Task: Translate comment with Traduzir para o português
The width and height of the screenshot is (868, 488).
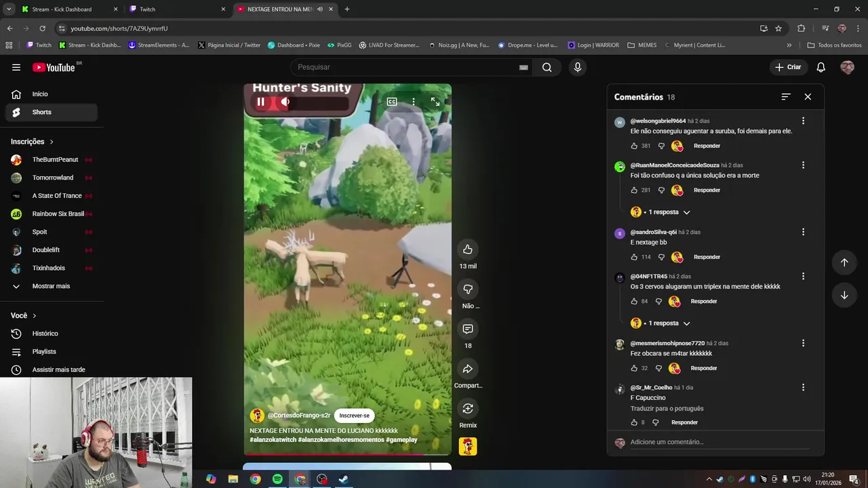Action: click(x=667, y=409)
